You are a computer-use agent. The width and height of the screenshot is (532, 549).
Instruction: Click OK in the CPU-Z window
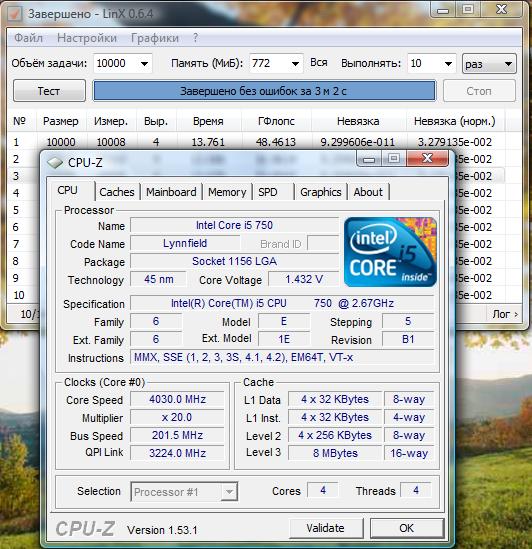tap(407, 528)
